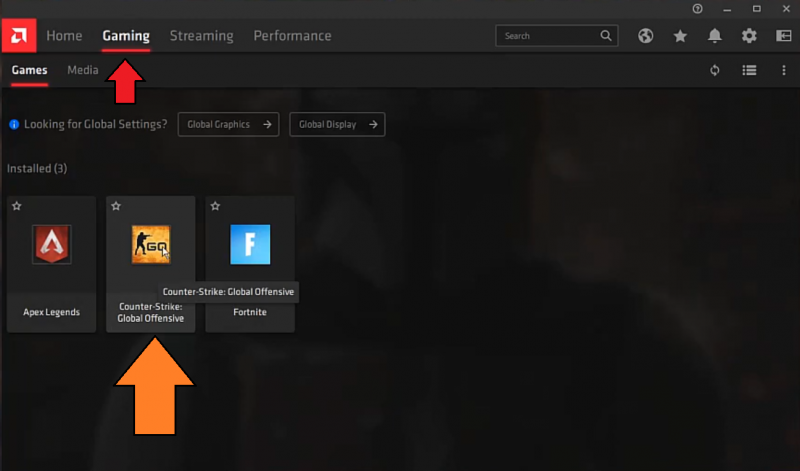Viewport: 800px width, 471px height.
Task: Switch to the Media sub-tab
Action: coord(83,70)
